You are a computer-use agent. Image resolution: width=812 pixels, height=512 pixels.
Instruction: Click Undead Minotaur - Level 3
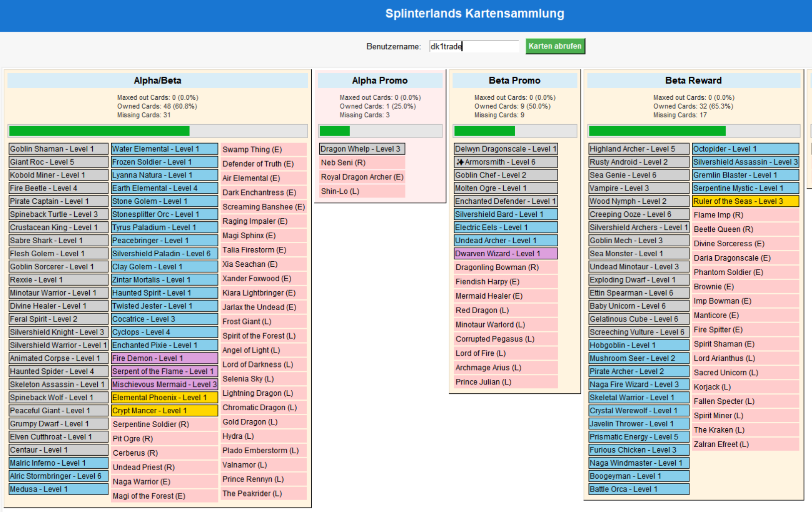[x=639, y=267]
